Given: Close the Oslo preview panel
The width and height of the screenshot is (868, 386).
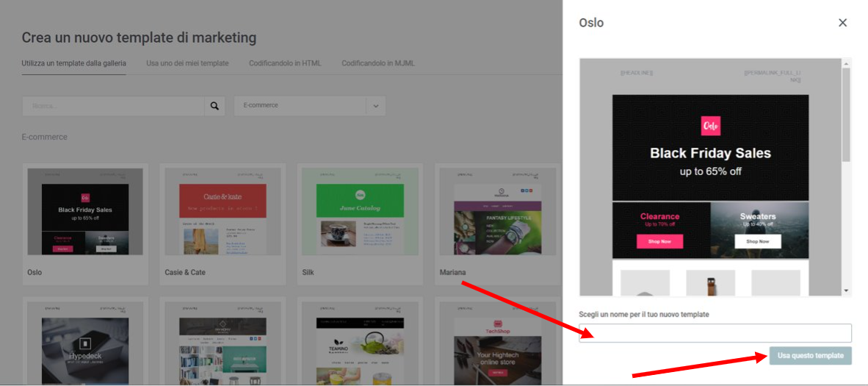Looking at the screenshot, I should [842, 23].
